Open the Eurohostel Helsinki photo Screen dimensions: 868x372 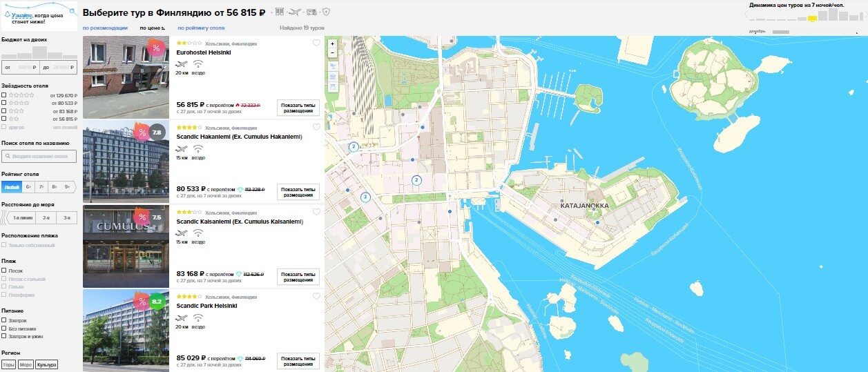(126, 77)
